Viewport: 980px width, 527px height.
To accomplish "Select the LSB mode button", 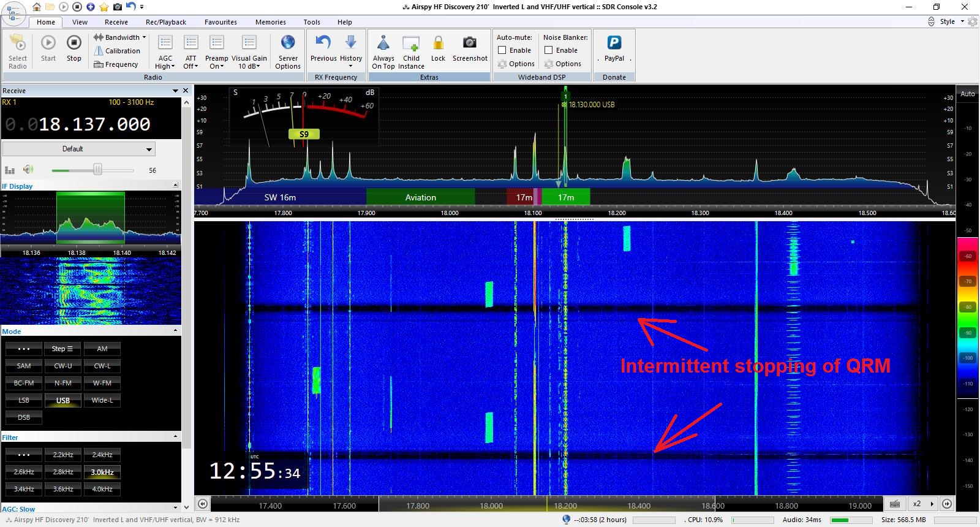I will (24, 400).
